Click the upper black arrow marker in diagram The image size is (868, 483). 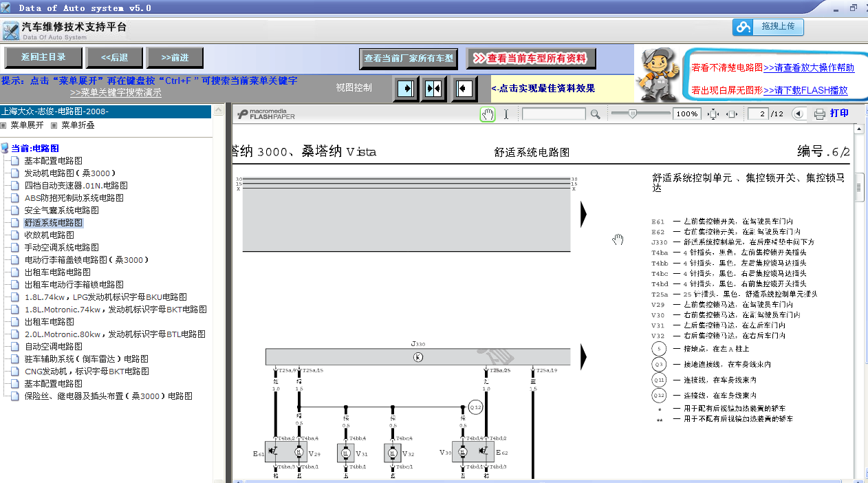point(584,214)
